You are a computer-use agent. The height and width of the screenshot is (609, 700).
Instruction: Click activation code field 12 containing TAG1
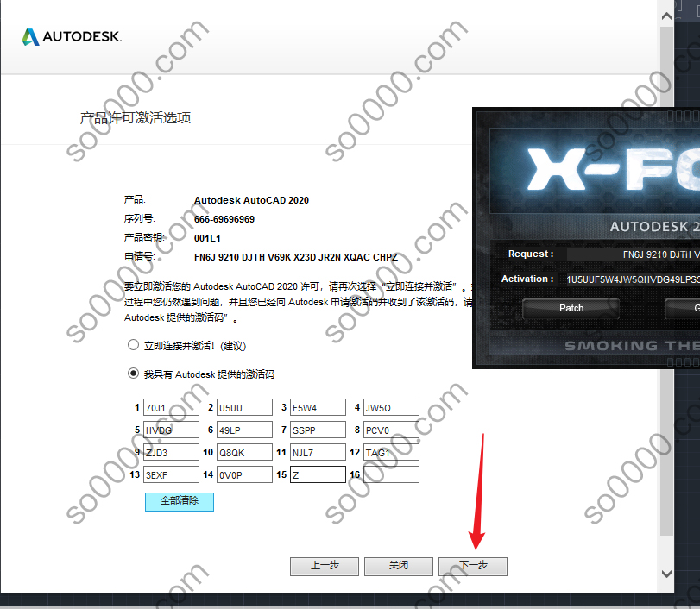(391, 452)
